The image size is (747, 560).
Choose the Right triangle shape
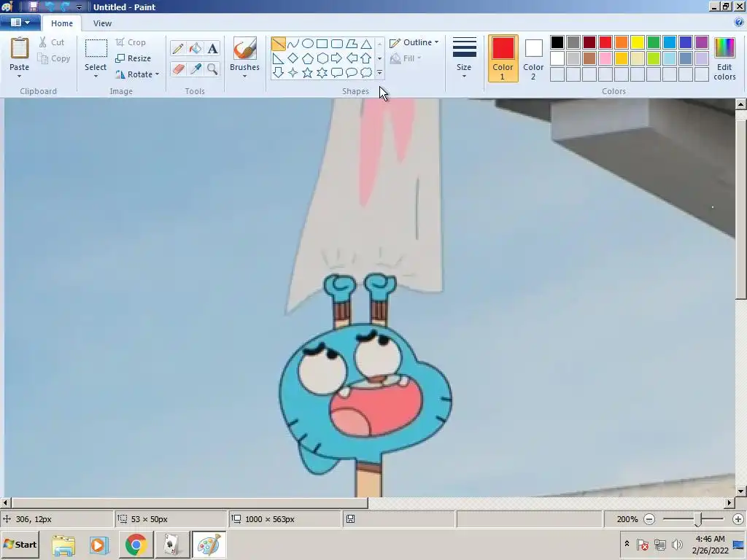[278, 58]
